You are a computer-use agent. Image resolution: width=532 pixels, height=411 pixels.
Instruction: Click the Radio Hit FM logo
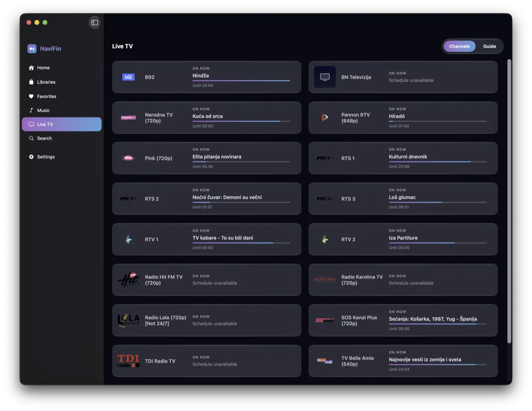tap(129, 280)
